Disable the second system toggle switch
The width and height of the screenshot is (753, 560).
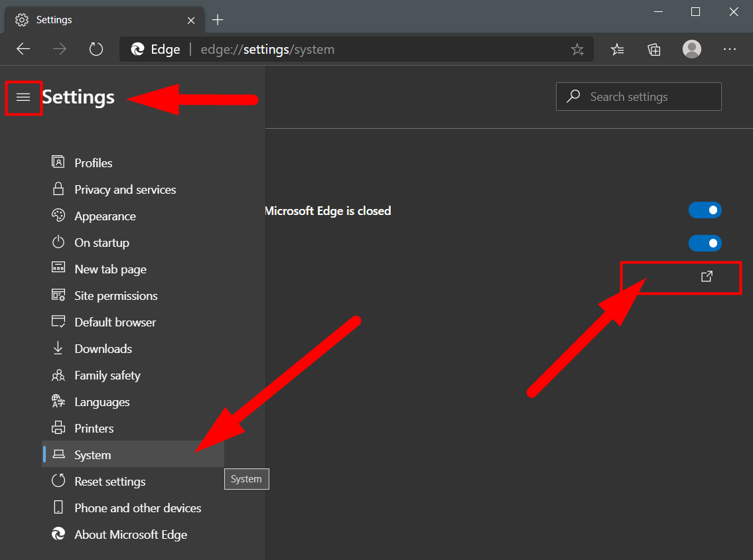pos(705,244)
